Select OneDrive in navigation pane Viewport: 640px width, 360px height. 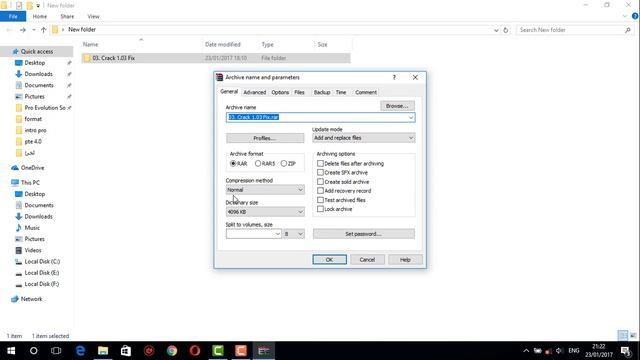pos(32,168)
